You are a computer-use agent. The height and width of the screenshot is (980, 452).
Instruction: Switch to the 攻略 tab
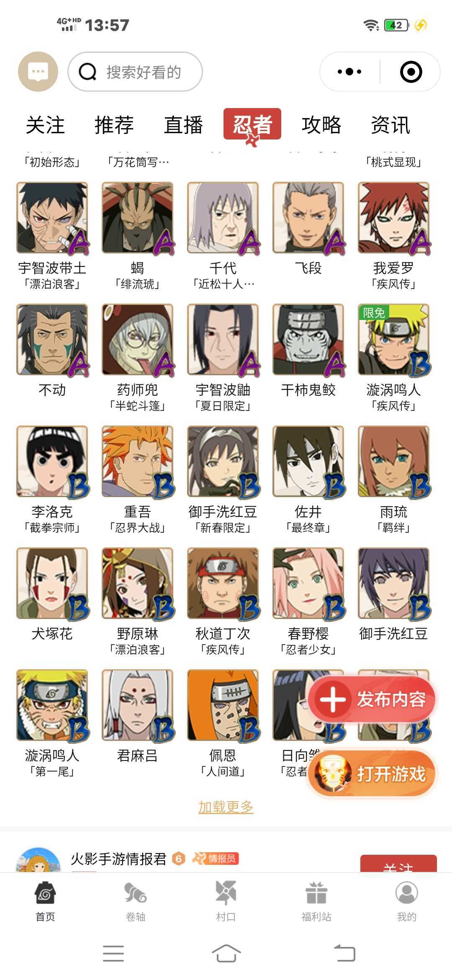pyautogui.click(x=321, y=125)
